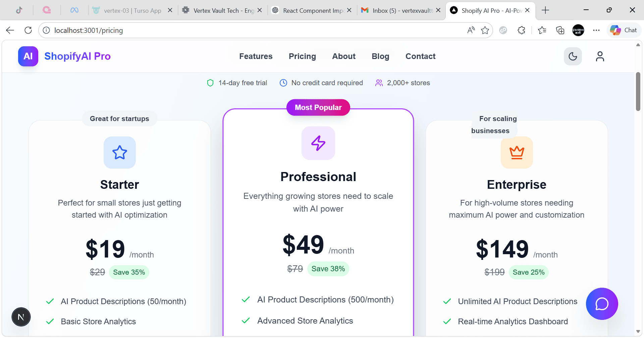Viewport: 644px width, 338px height.
Task: Open the Blog nav item
Action: (380, 56)
